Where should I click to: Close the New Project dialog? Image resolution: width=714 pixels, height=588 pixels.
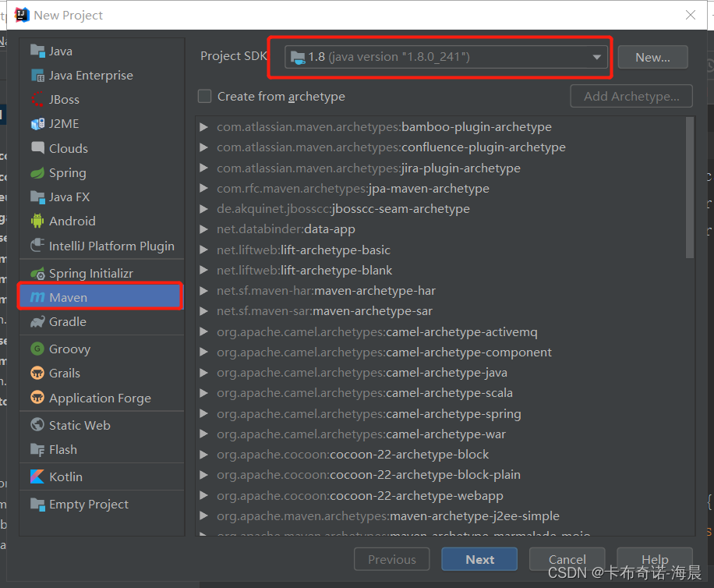(x=691, y=15)
